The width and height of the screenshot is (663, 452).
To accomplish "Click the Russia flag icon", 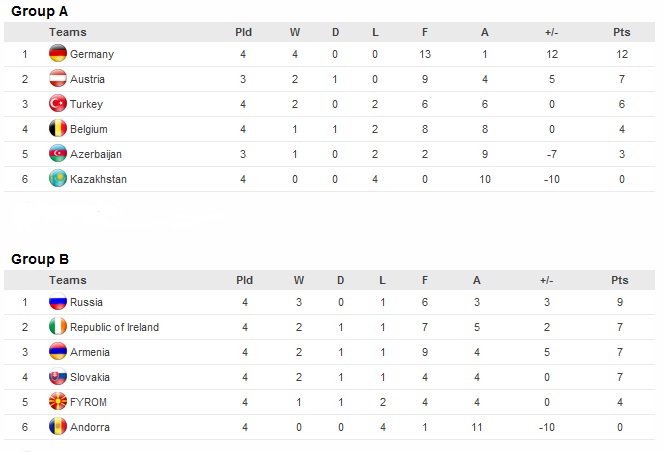I will pyautogui.click(x=58, y=301).
